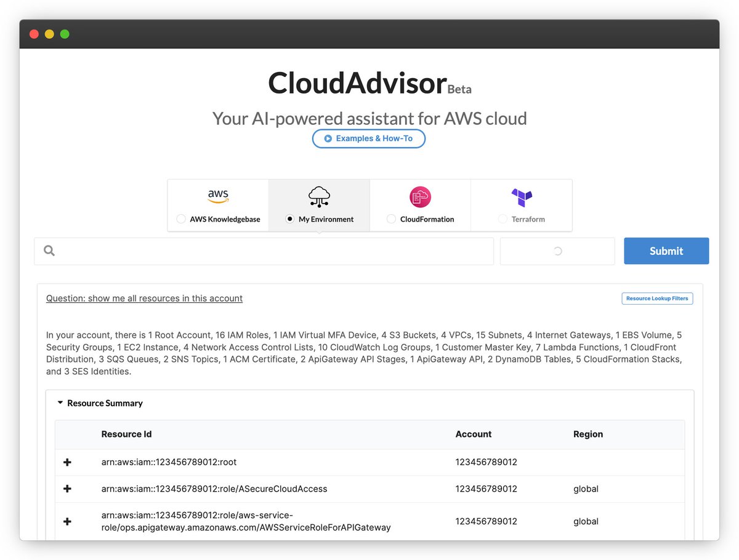Switch to the CloudFormation tab
Image resolution: width=739 pixels, height=560 pixels.
click(420, 205)
